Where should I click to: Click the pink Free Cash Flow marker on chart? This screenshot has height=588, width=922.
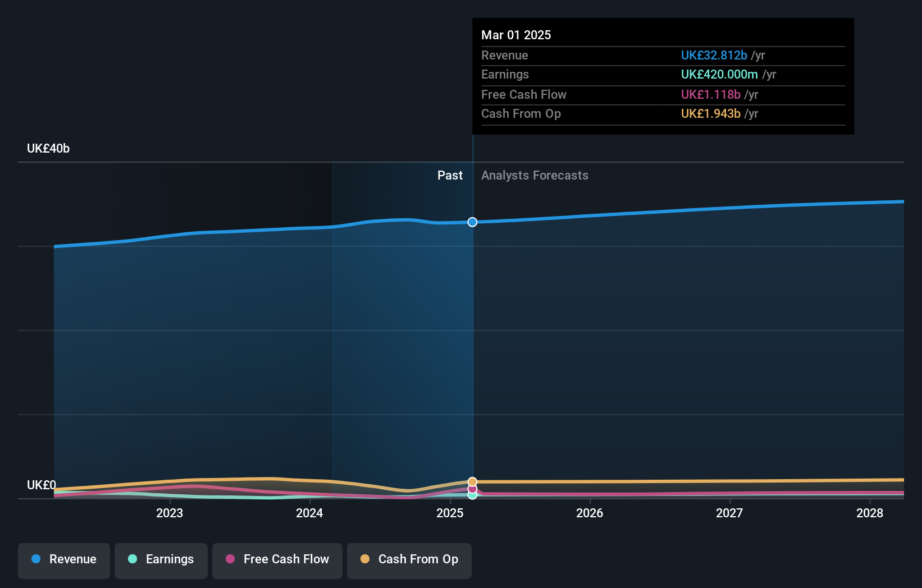click(x=472, y=489)
